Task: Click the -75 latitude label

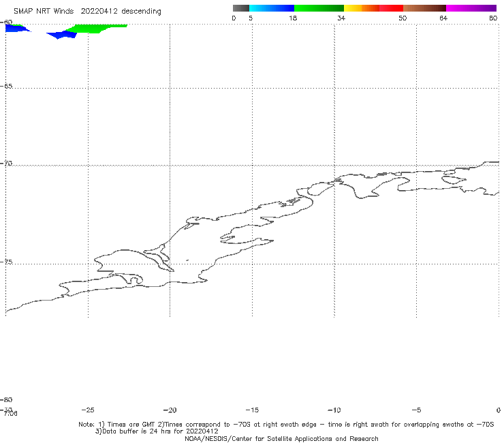Action: 6,262
